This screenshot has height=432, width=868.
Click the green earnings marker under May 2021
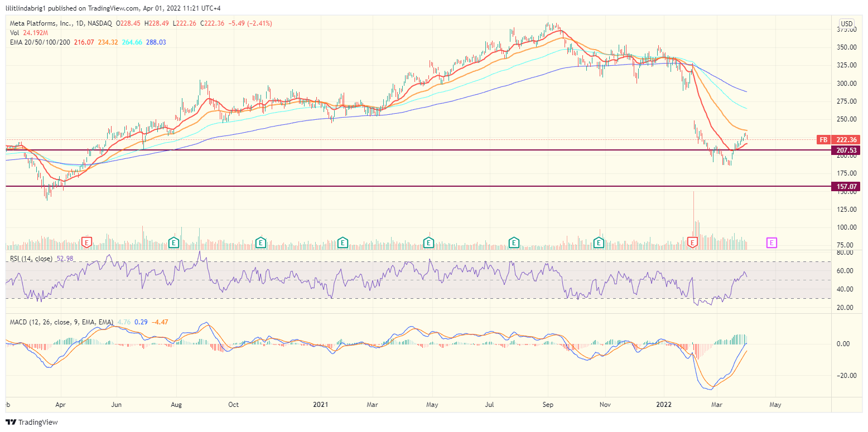[428, 242]
